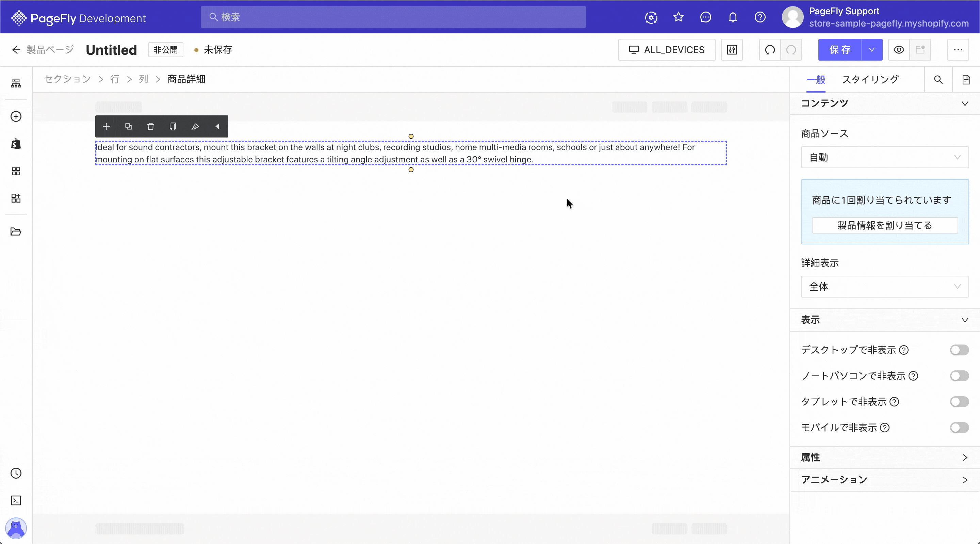Click the 非公開 status badge
This screenshot has height=544, width=980.
pos(165,49)
